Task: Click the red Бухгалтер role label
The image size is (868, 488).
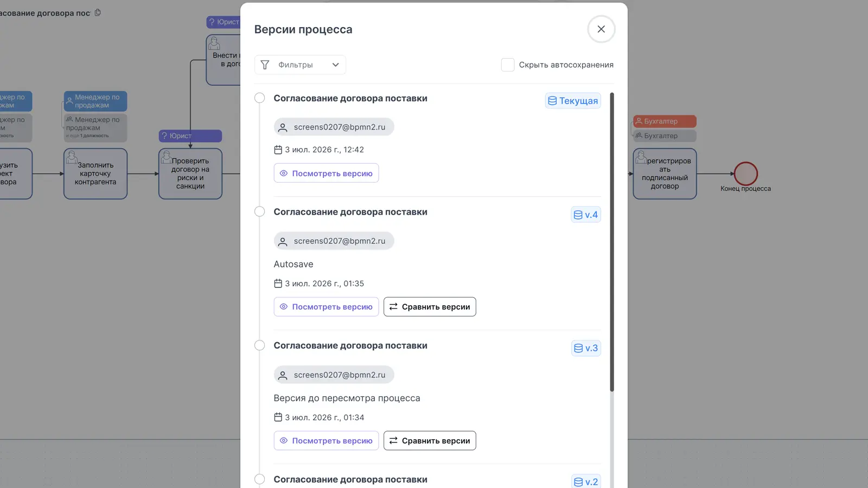Action: [665, 121]
